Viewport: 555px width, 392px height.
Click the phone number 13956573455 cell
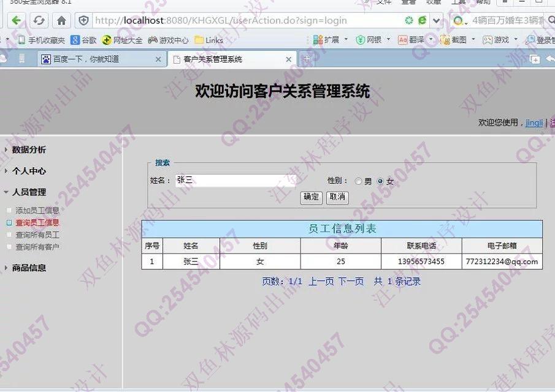click(x=421, y=262)
